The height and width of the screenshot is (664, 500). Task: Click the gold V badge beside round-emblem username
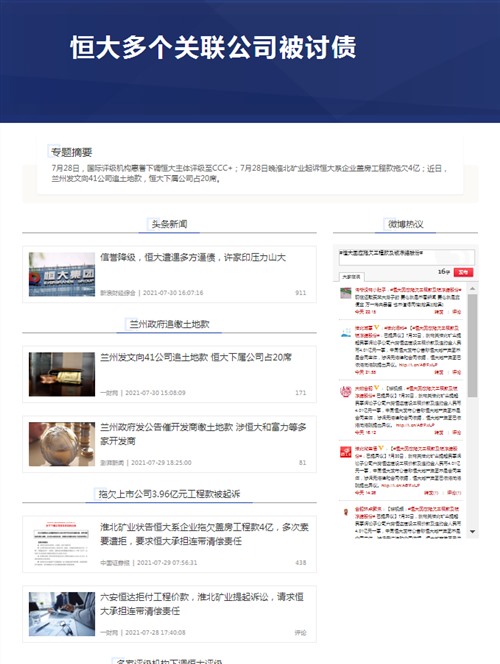pos(376,387)
